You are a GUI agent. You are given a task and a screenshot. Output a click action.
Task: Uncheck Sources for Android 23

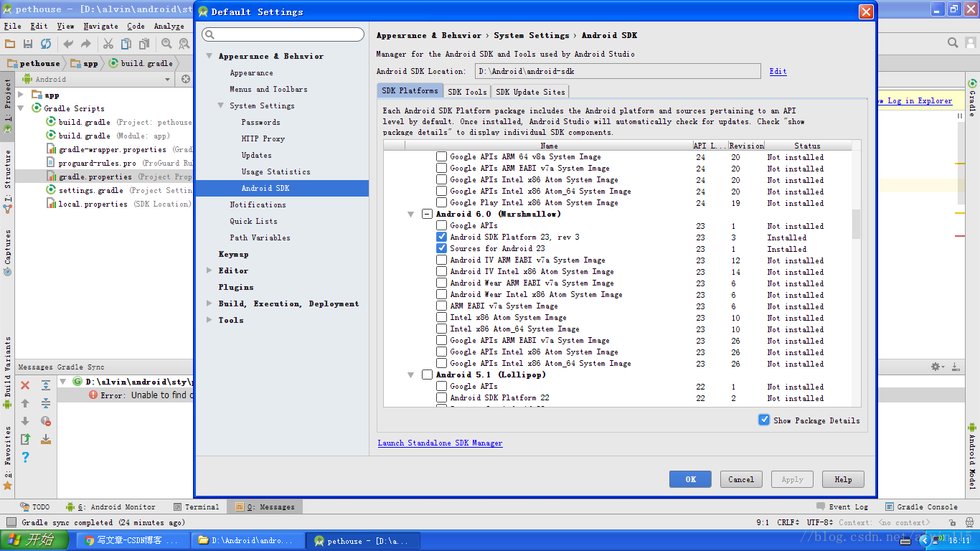442,248
